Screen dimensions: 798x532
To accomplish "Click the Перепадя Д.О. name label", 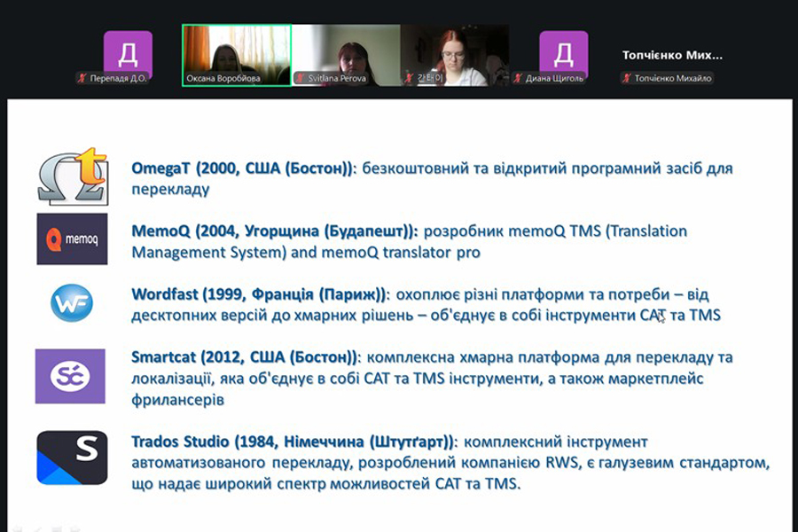I will 118,78.
